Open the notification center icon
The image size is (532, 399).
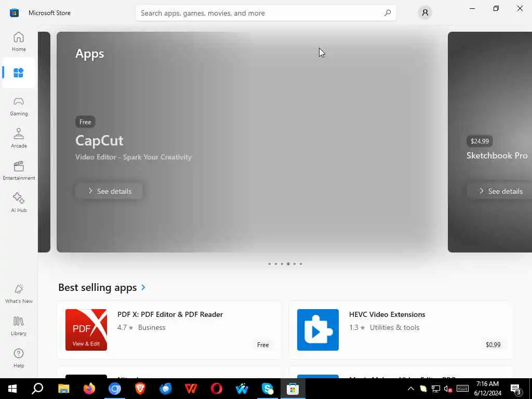(x=515, y=389)
